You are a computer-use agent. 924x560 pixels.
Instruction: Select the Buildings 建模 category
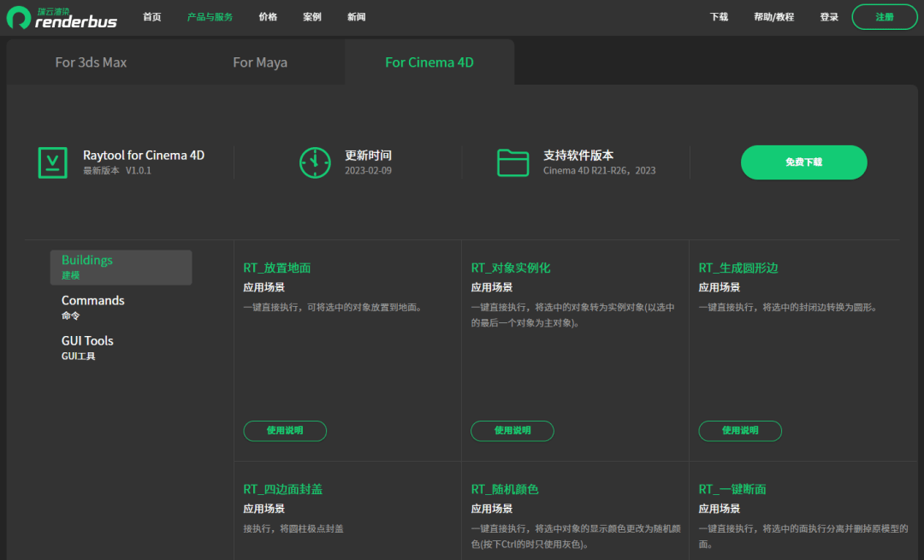pos(121,267)
